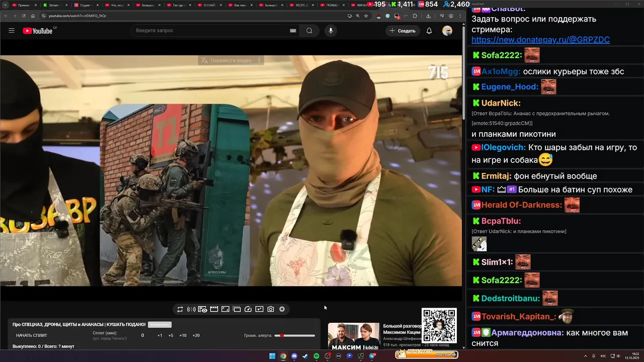Open YouTube notifications bell

coord(429,31)
